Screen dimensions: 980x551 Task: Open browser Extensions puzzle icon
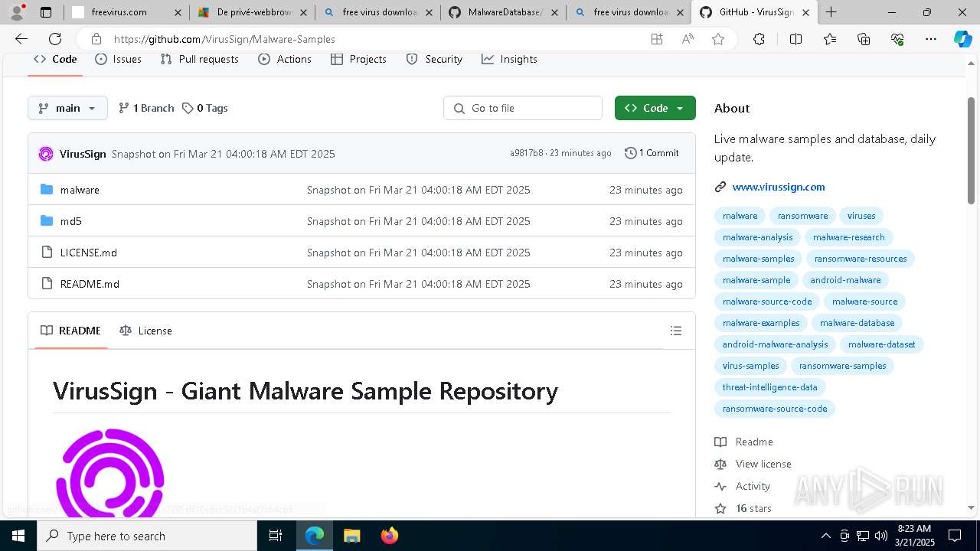tap(759, 39)
